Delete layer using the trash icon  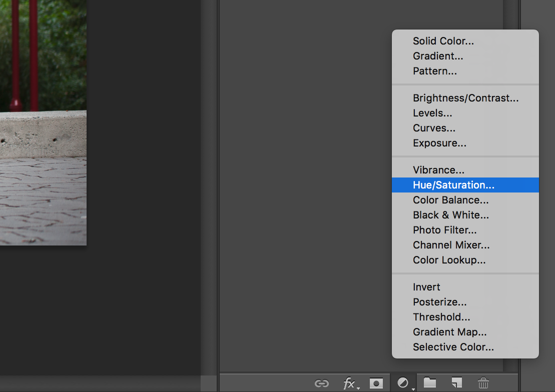click(x=483, y=383)
